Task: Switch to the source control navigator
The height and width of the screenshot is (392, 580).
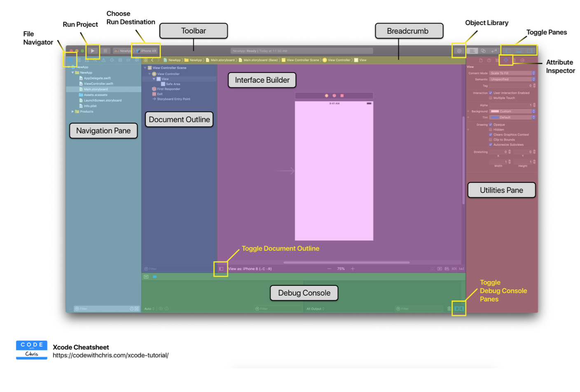Action: [x=78, y=60]
